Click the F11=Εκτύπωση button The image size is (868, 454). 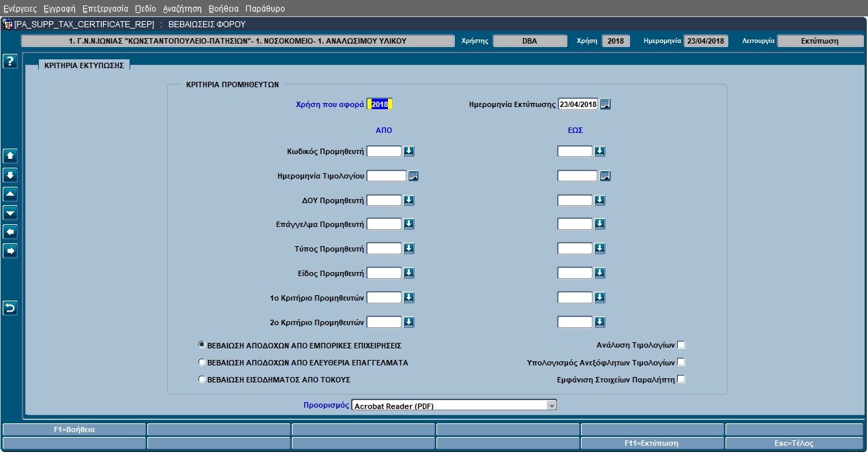(x=652, y=443)
